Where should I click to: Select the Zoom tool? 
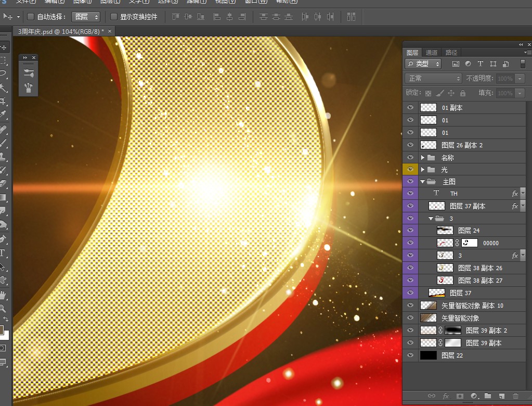[3, 308]
